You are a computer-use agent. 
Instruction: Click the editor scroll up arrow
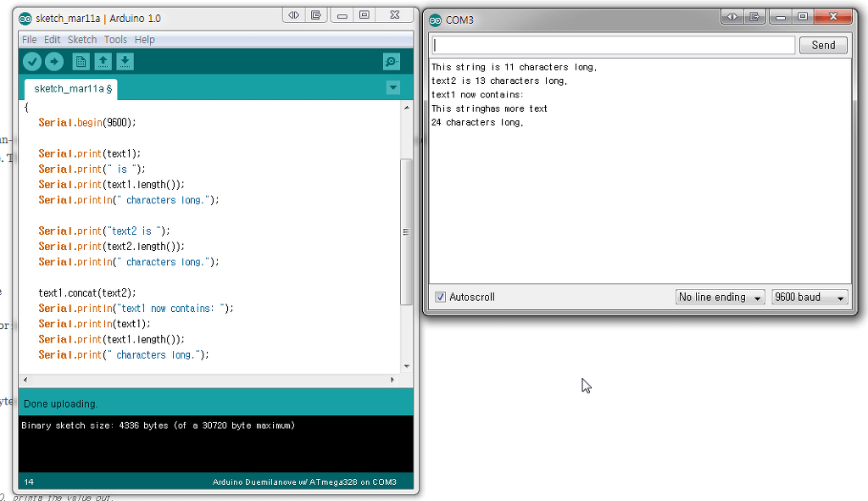pos(406,108)
